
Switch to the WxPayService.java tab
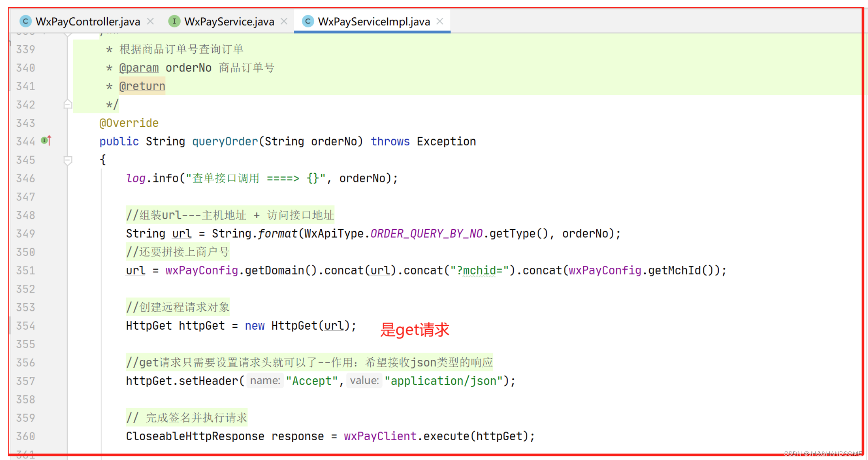pyautogui.click(x=229, y=21)
